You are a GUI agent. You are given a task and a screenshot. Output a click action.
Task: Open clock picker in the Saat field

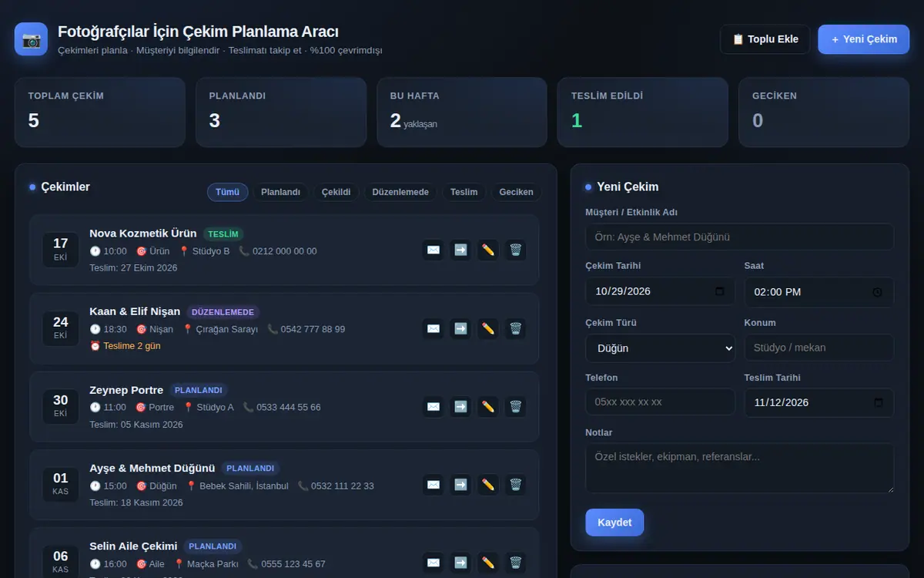(x=878, y=292)
